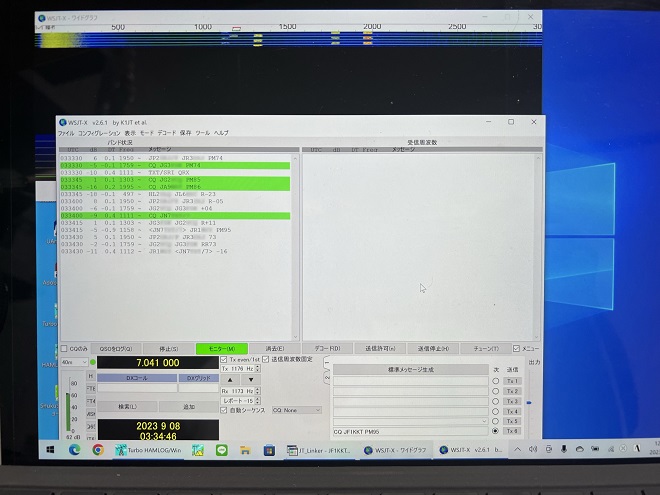Click the Tx 6 message field
This screenshot has height=495, width=660.
pos(410,431)
